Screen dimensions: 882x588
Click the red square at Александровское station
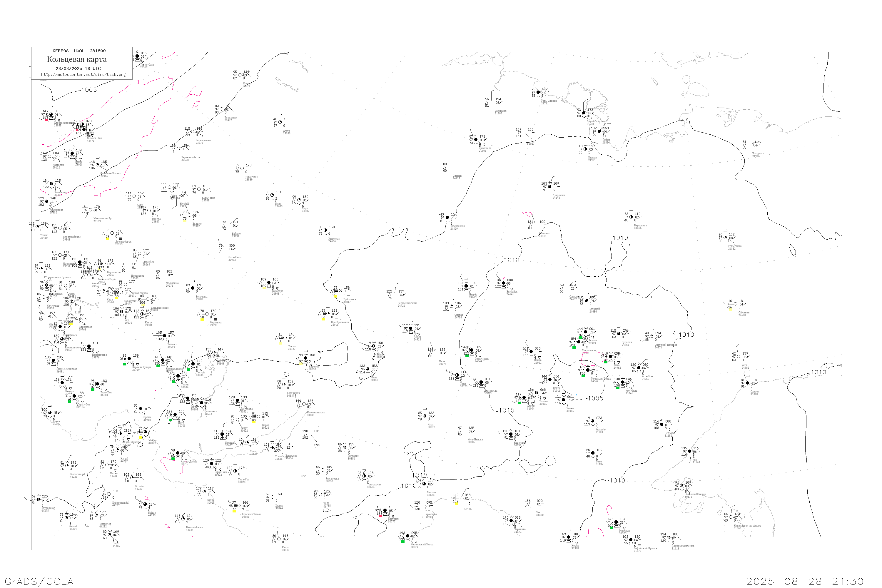46,120
